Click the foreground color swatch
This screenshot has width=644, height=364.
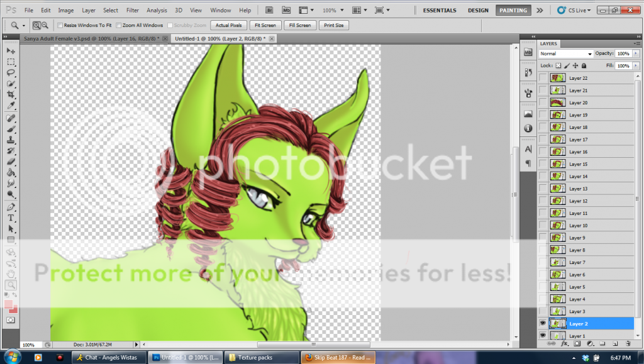pyautogui.click(x=8, y=304)
